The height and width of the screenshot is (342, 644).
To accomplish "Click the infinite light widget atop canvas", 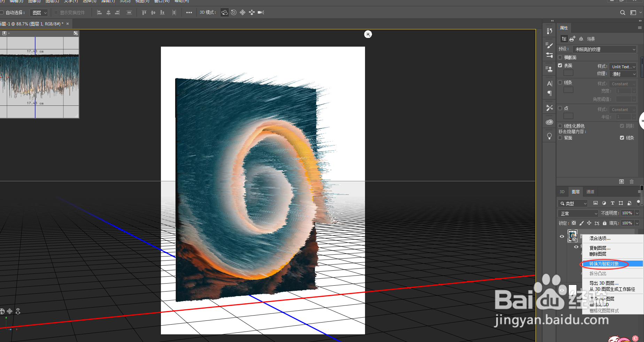I will (x=368, y=34).
